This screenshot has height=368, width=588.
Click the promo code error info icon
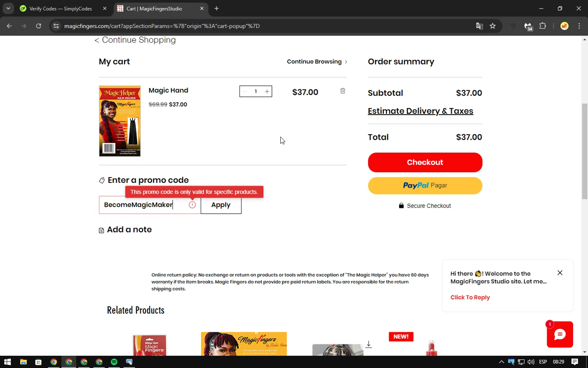click(192, 205)
